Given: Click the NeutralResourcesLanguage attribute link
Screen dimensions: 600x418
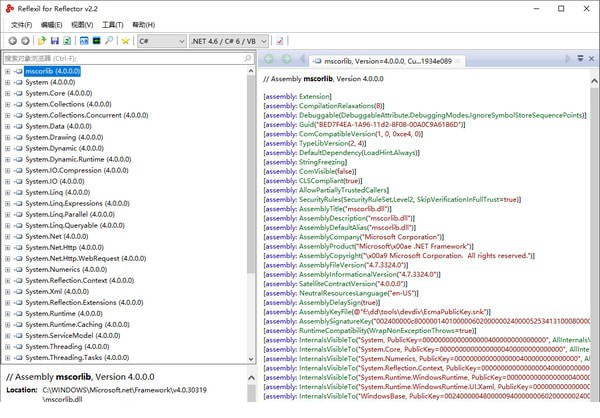Looking at the screenshot, I should 343,293.
